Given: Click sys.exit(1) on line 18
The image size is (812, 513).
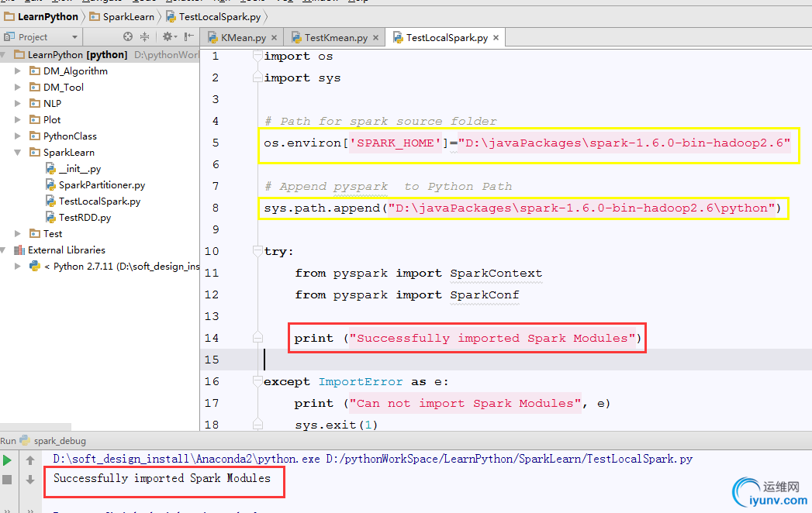Looking at the screenshot, I should [x=337, y=425].
